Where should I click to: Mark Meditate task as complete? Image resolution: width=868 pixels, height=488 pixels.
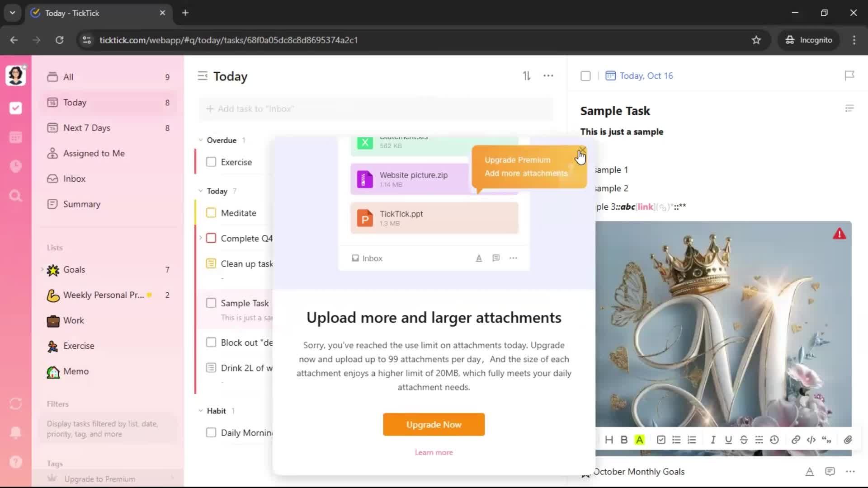pos(211,213)
